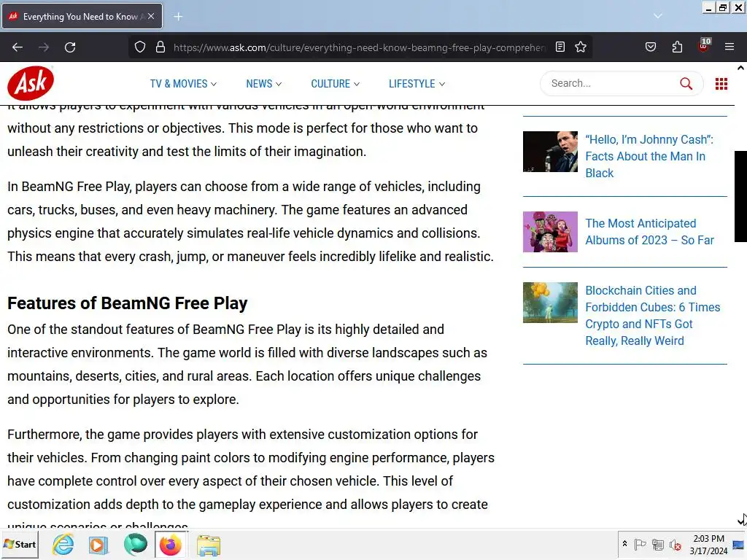Click the taskbar clock showing 2:03 PM
The height and width of the screenshot is (560, 747).
pyautogui.click(x=708, y=544)
